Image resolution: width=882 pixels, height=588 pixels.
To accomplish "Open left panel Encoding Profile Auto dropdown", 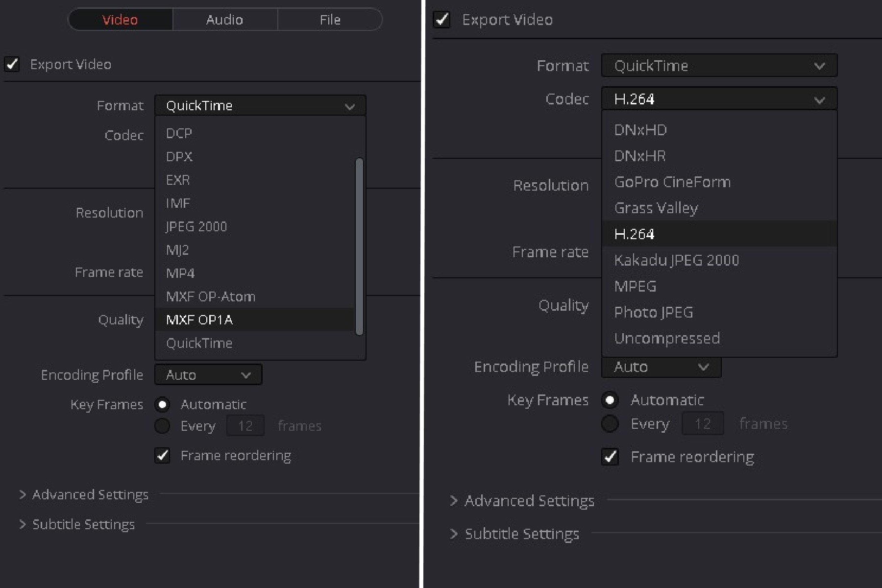I will pos(208,375).
